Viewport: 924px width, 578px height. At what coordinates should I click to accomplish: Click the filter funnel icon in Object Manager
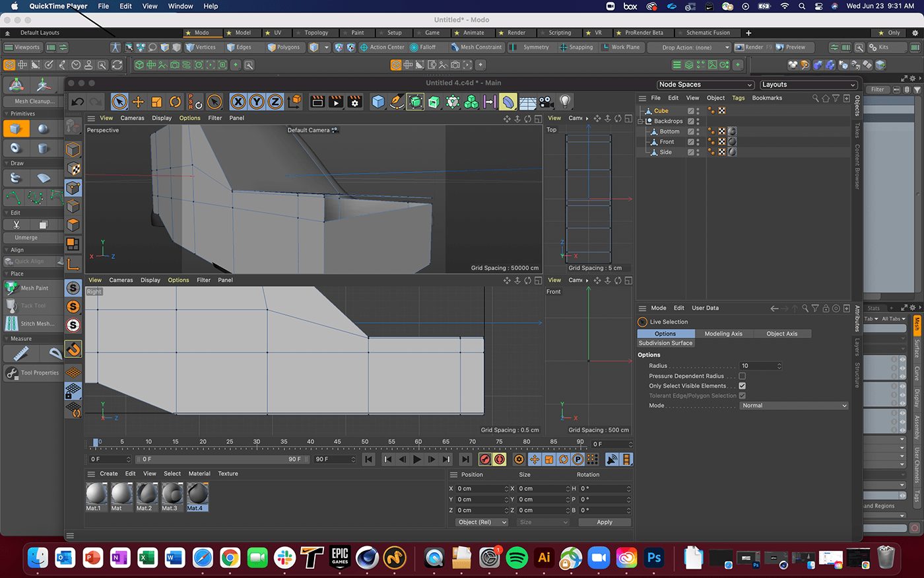[836, 98]
